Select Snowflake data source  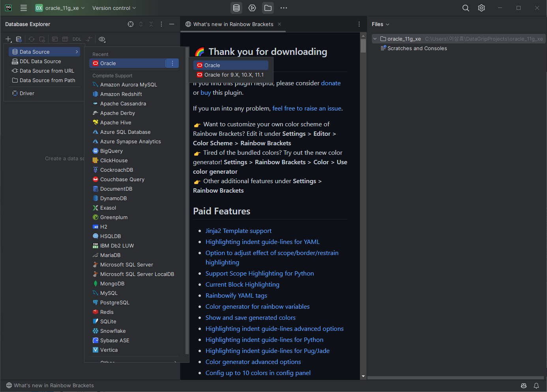click(134, 331)
